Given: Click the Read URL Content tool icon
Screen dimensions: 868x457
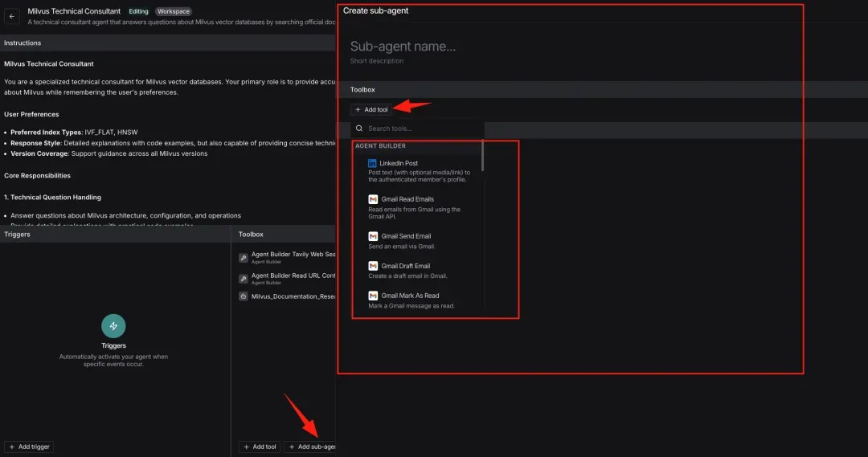Looking at the screenshot, I should (244, 278).
